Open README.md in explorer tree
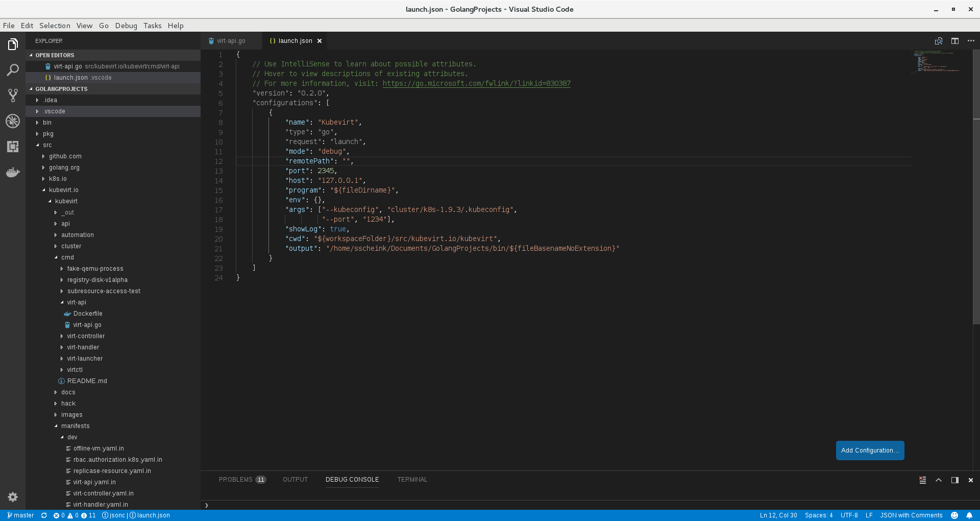This screenshot has height=521, width=980. (x=87, y=381)
